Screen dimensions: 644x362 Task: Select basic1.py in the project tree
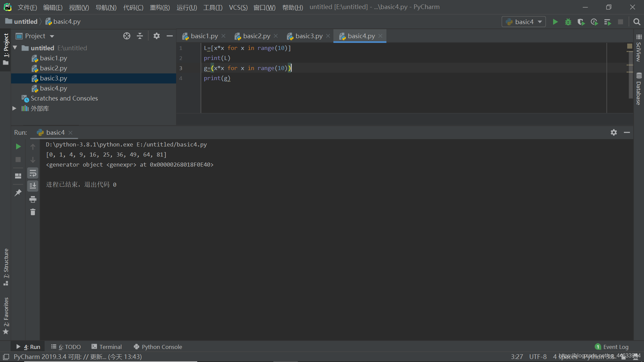tap(53, 58)
